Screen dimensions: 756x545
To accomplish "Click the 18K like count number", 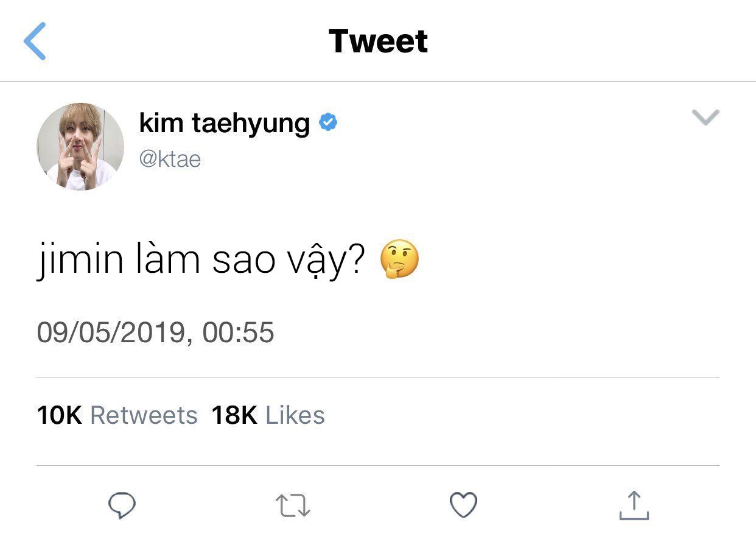I will [234, 415].
